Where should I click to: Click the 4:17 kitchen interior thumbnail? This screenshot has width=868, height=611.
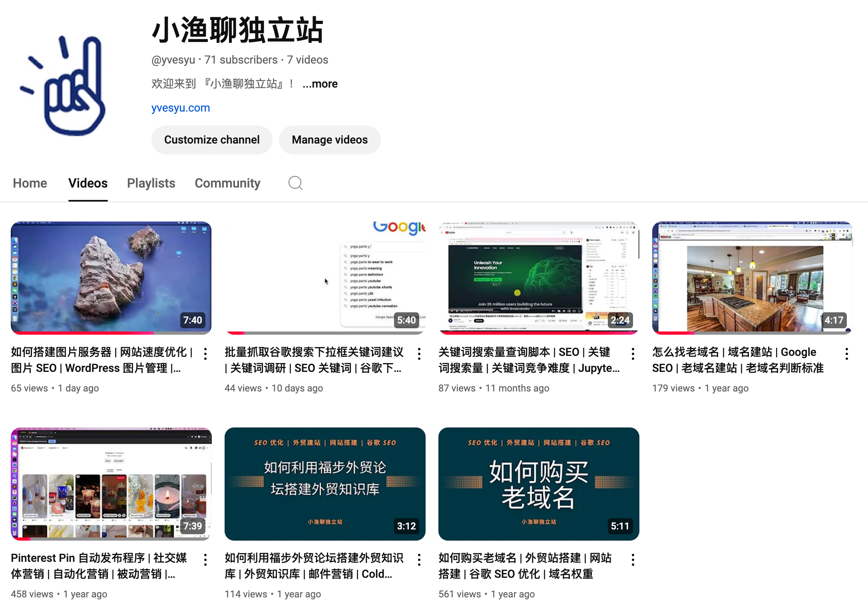(x=752, y=278)
